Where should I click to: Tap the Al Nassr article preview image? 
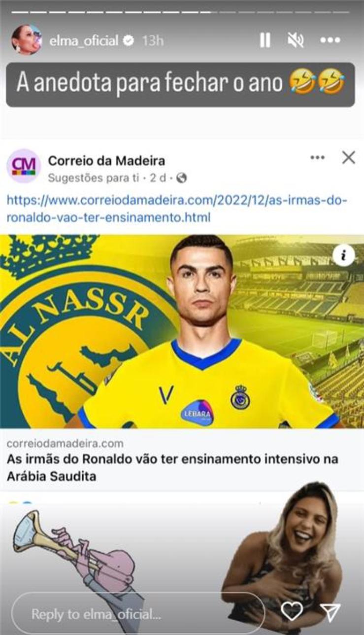click(x=182, y=331)
